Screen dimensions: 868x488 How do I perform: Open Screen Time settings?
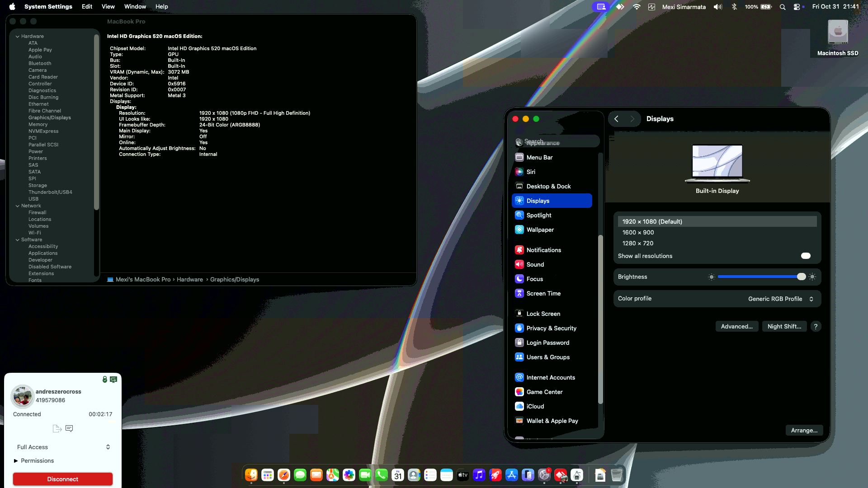pyautogui.click(x=552, y=293)
